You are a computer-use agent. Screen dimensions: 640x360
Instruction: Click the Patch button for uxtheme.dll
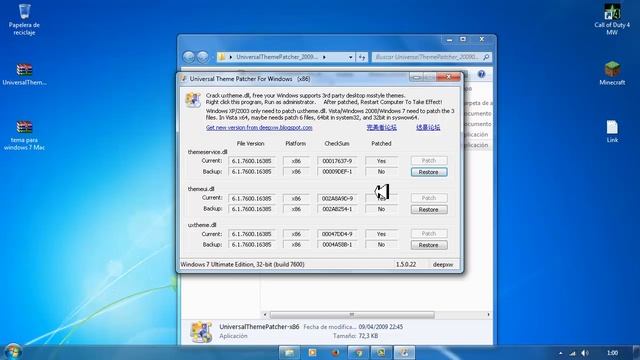[x=429, y=233]
